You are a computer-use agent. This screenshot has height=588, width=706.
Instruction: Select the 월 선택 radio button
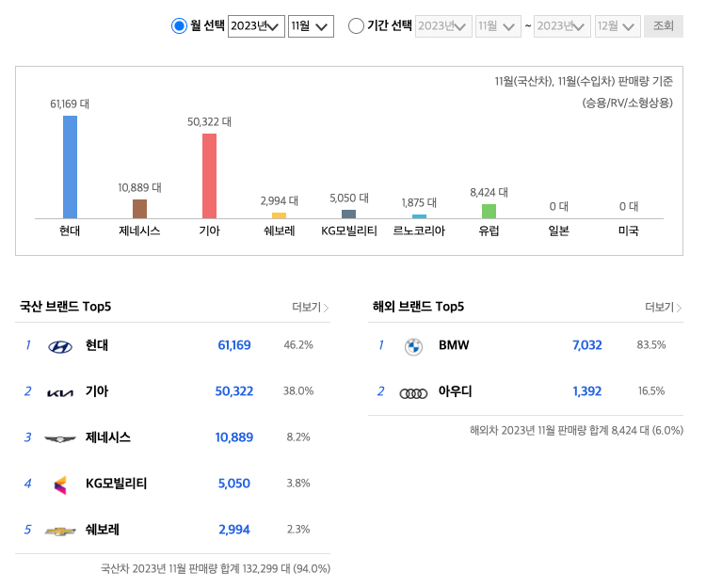pyautogui.click(x=179, y=25)
